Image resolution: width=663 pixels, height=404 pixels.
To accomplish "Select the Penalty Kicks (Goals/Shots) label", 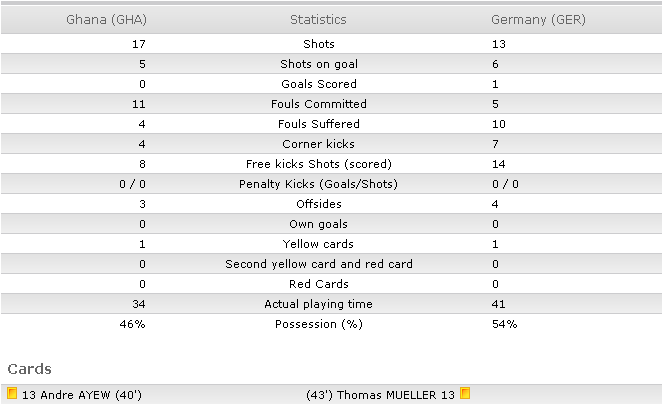I will [318, 184].
